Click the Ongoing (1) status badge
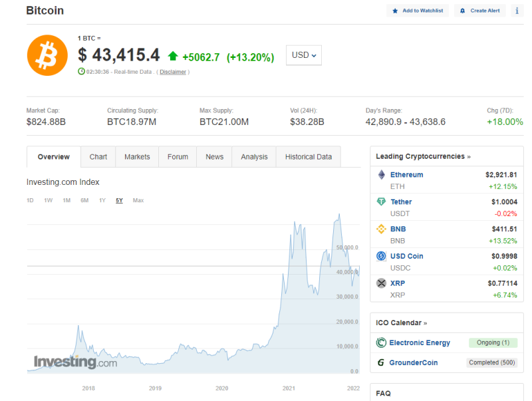 493,342
